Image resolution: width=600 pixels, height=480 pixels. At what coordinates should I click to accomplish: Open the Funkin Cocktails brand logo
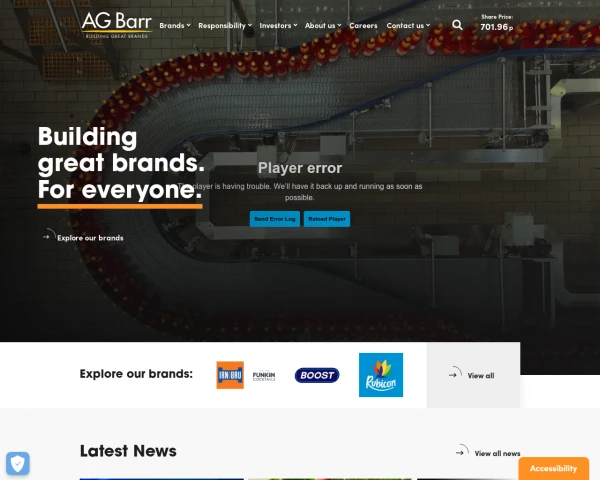pos(264,376)
